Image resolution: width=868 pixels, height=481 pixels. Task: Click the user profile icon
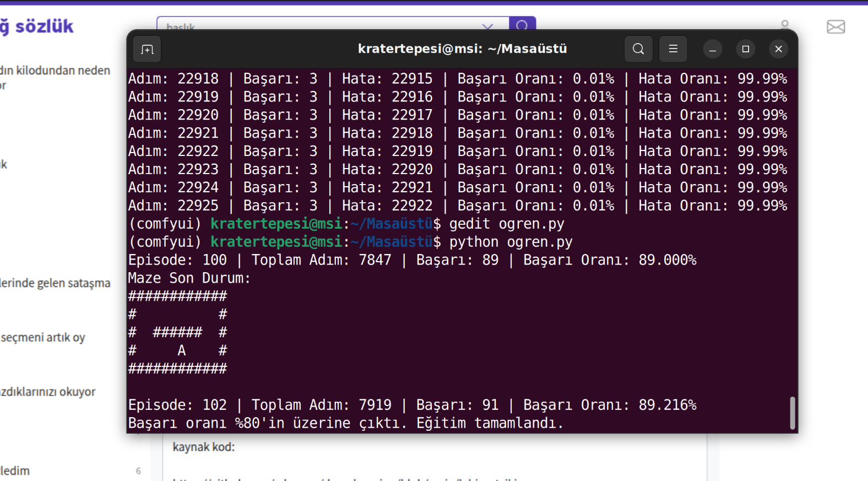click(785, 25)
